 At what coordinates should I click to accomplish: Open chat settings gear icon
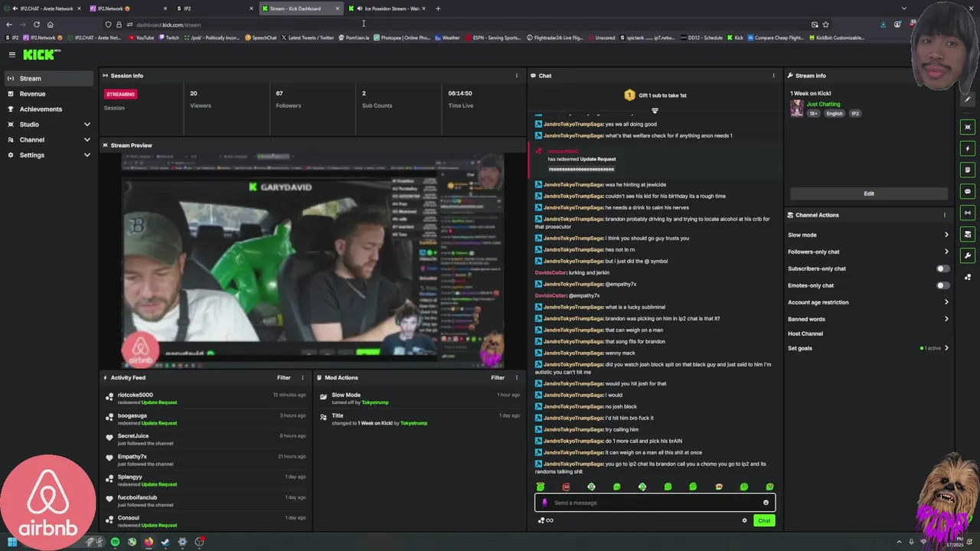(x=744, y=520)
